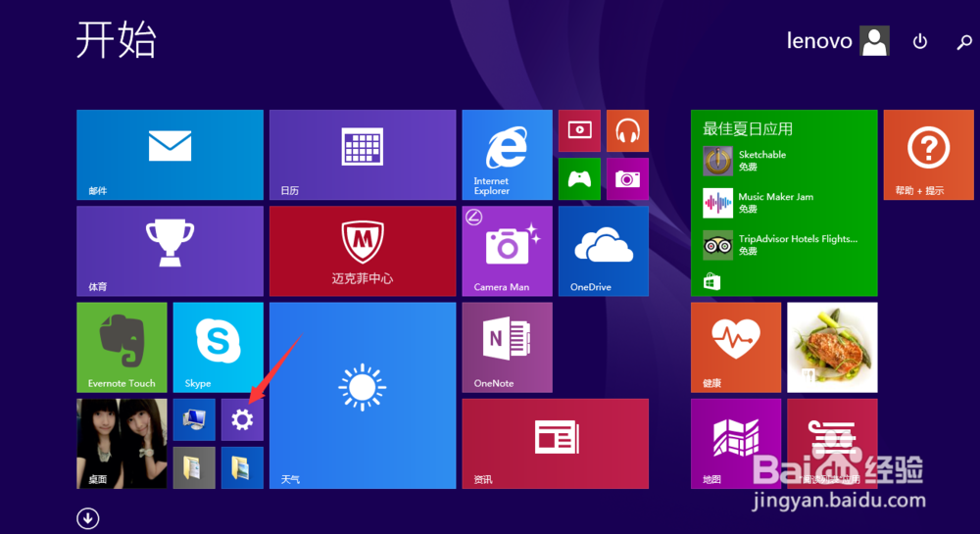Open the Skype tile

pos(219,347)
